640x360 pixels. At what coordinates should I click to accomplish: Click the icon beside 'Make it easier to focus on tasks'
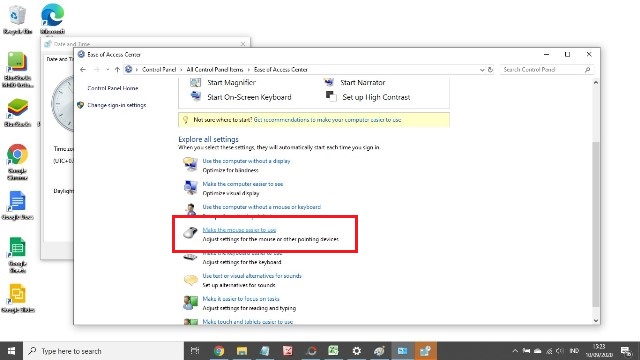(x=190, y=302)
